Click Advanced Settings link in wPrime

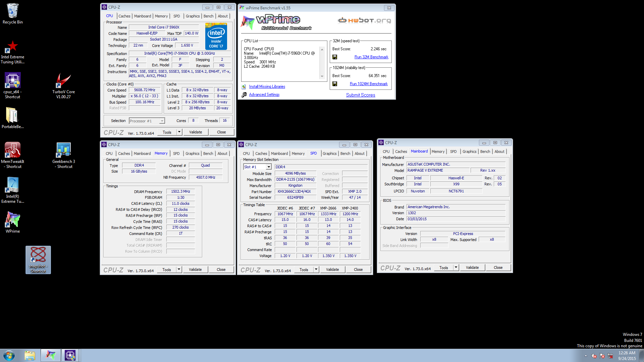[264, 95]
